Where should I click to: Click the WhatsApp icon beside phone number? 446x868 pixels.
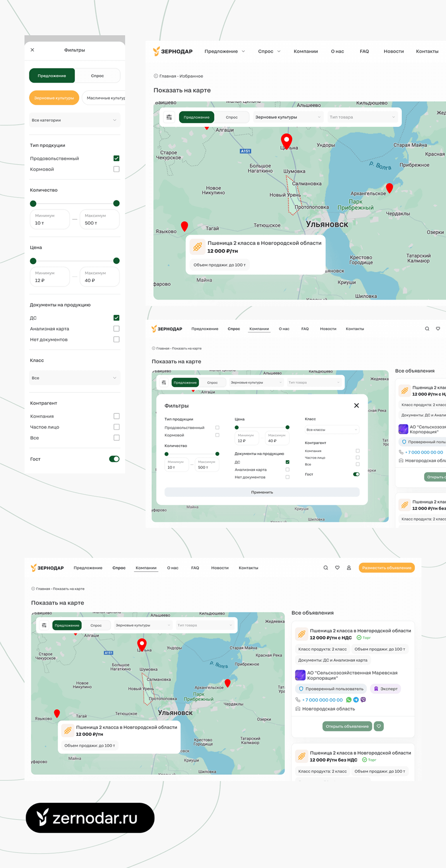[349, 700]
